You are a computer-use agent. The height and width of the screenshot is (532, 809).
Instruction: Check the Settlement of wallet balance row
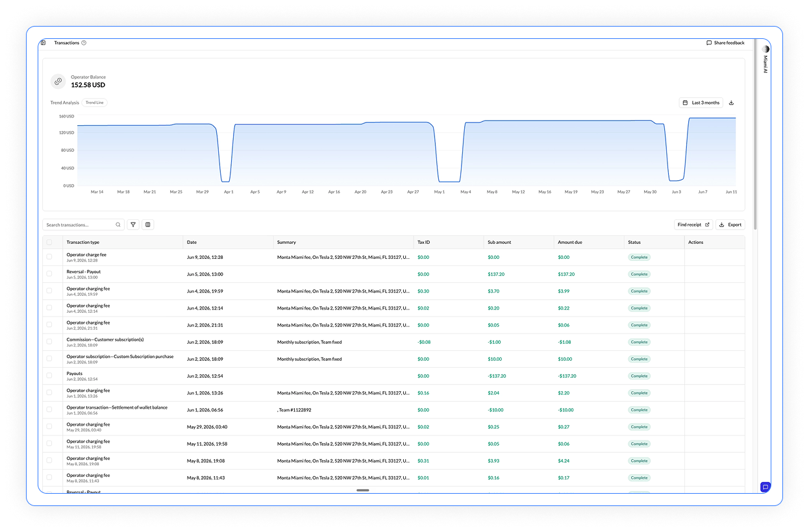pyautogui.click(x=49, y=409)
